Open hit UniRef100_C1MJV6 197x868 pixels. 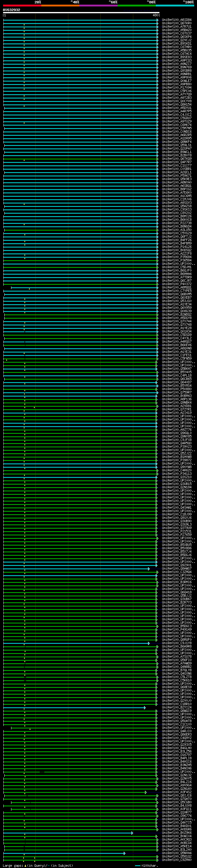coord(177,200)
